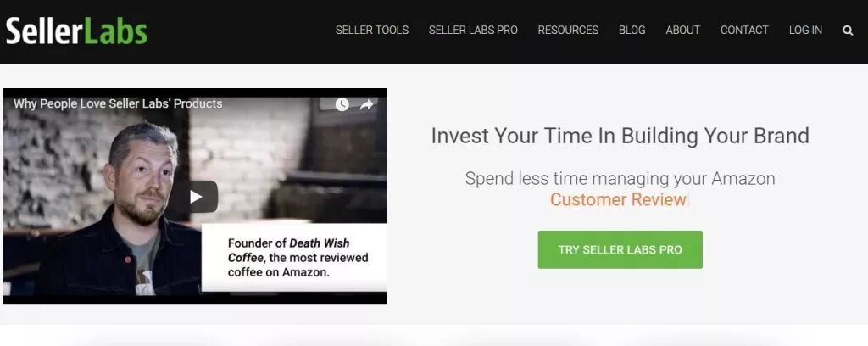Open the Seller Labs Pro menu
The image size is (868, 346).
pyautogui.click(x=473, y=30)
